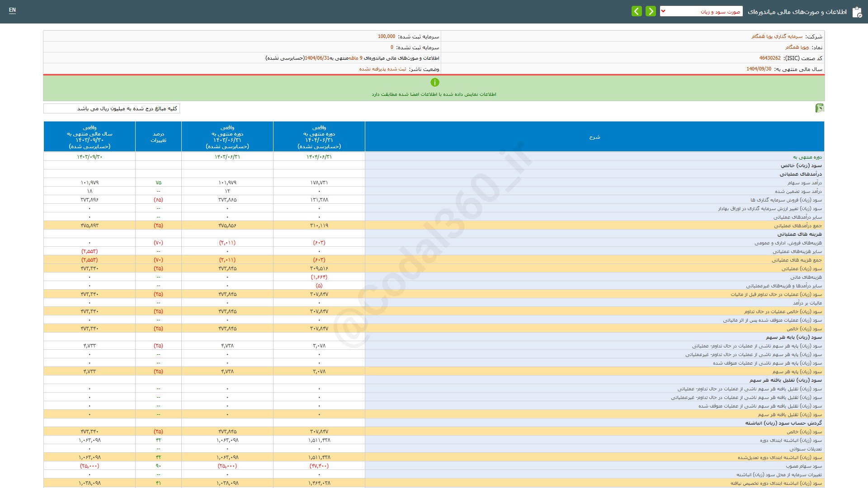
Task: Click the symbol value وپویا همگام
Action: [x=797, y=47]
